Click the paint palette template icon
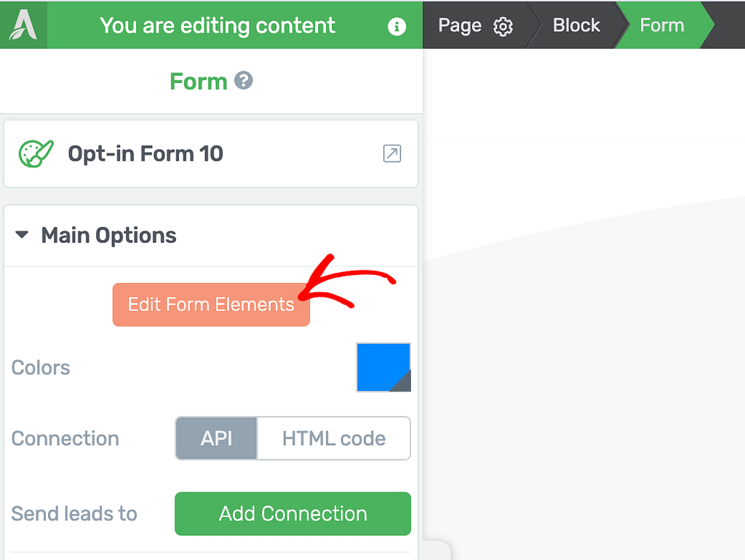Viewport: 745px width, 560px height. (36, 153)
